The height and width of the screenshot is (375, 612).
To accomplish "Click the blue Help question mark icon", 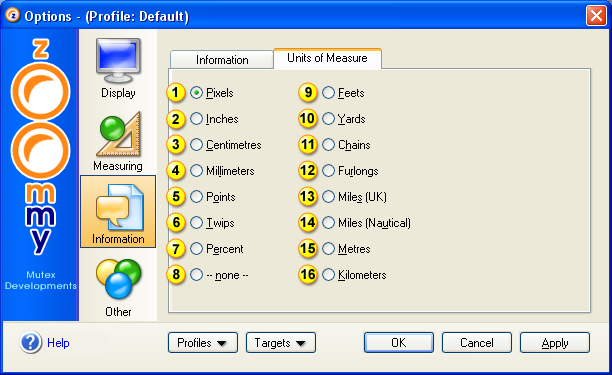I will click(x=30, y=342).
